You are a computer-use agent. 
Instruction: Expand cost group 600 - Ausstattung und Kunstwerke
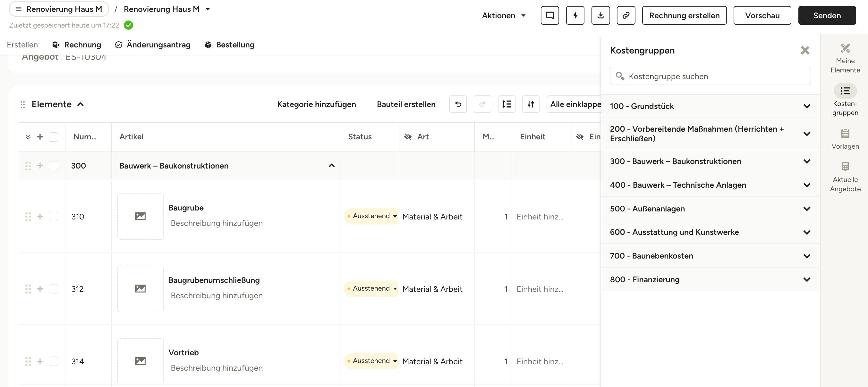coord(807,232)
